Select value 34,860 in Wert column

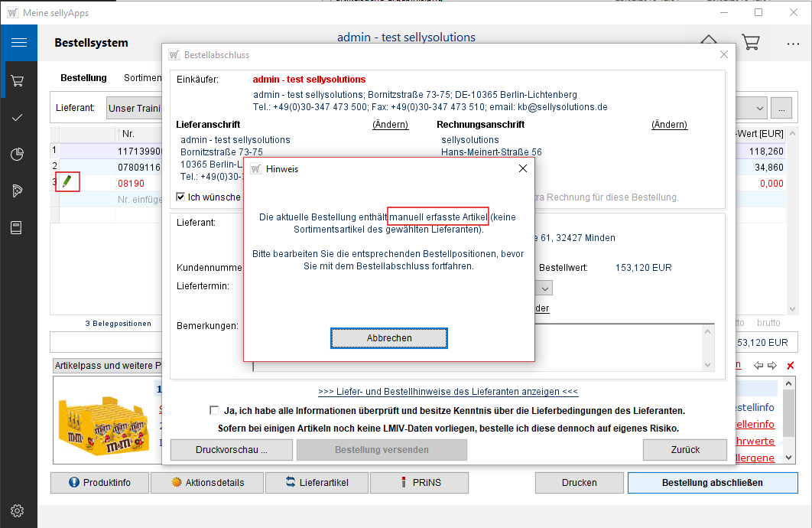769,168
